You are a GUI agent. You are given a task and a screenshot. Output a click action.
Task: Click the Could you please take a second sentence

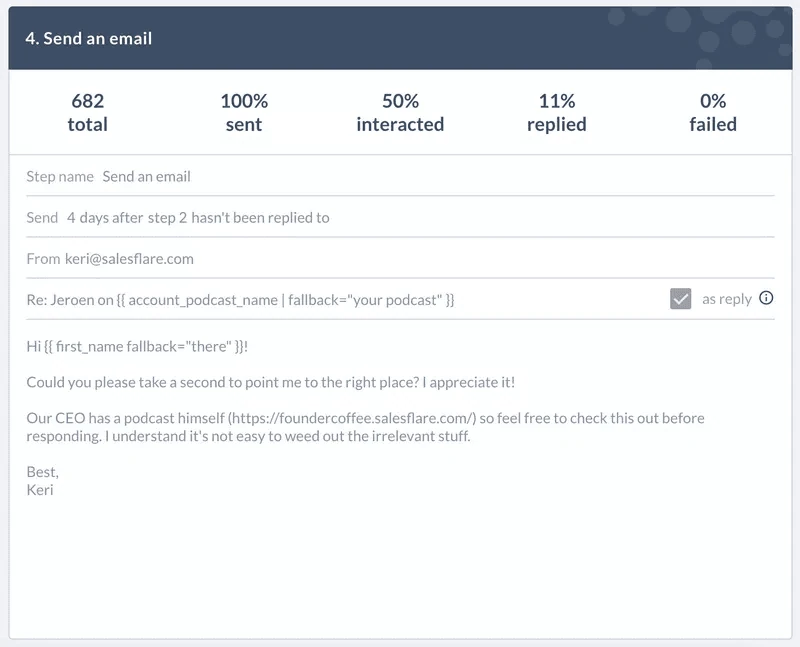pos(270,383)
